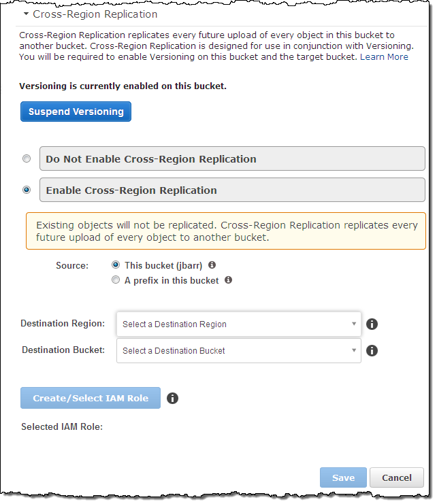Click info icon next to Destination Bucket
The height and width of the screenshot is (504, 437).
(372, 351)
